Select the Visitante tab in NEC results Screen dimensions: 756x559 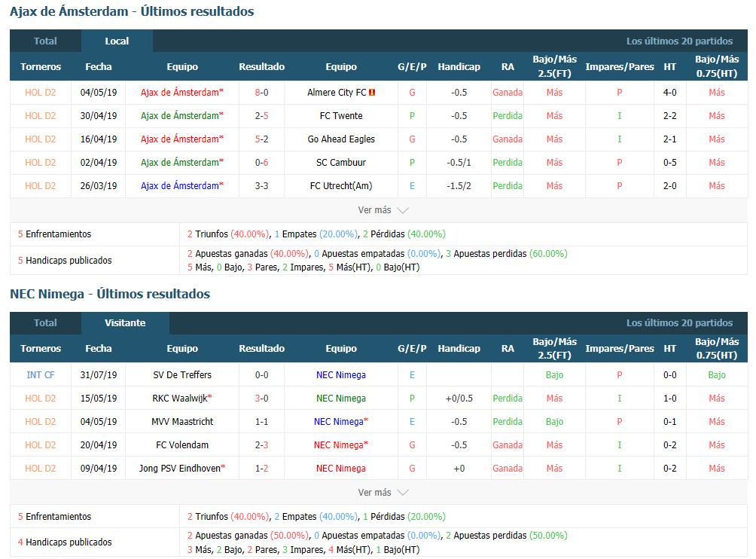click(x=125, y=323)
